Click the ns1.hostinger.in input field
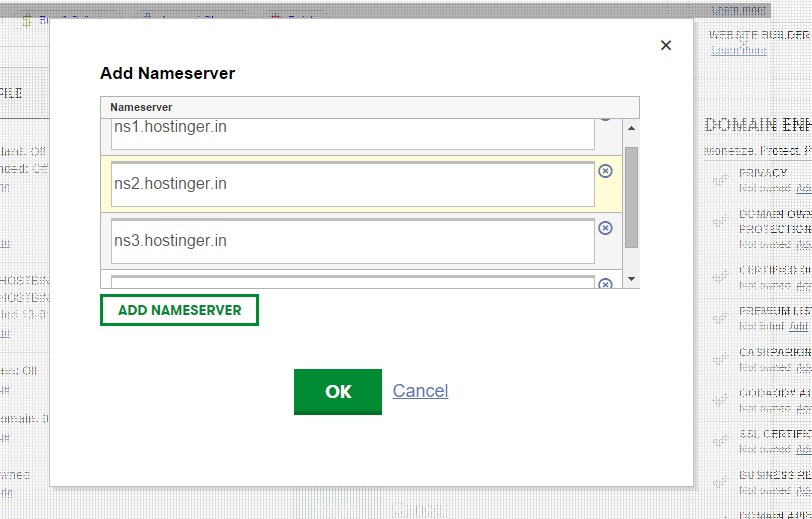 [353, 134]
